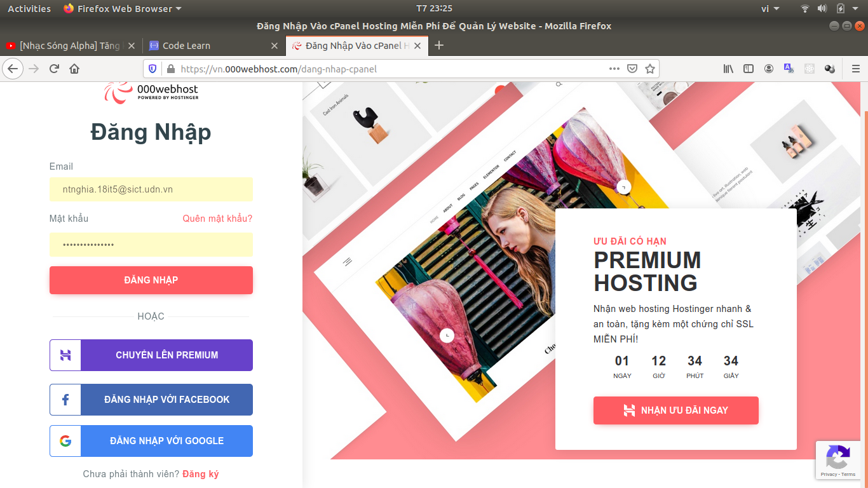Open reCAPTCHA privacy badge
The width and height of the screenshot is (868, 488).
click(838, 461)
